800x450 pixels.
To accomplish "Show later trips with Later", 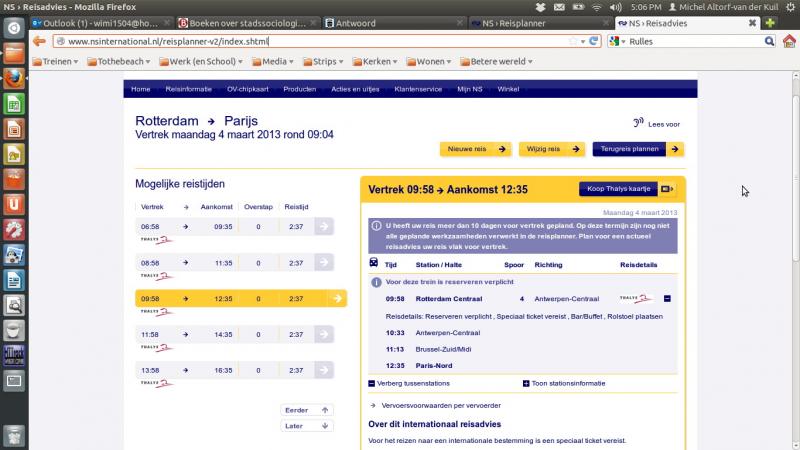I will point(307,426).
